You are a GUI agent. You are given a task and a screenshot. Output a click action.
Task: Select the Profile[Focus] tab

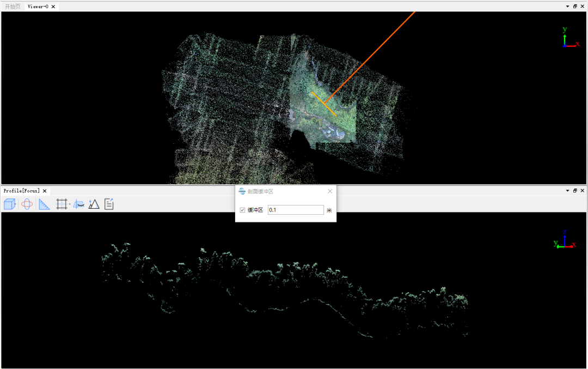coord(21,191)
